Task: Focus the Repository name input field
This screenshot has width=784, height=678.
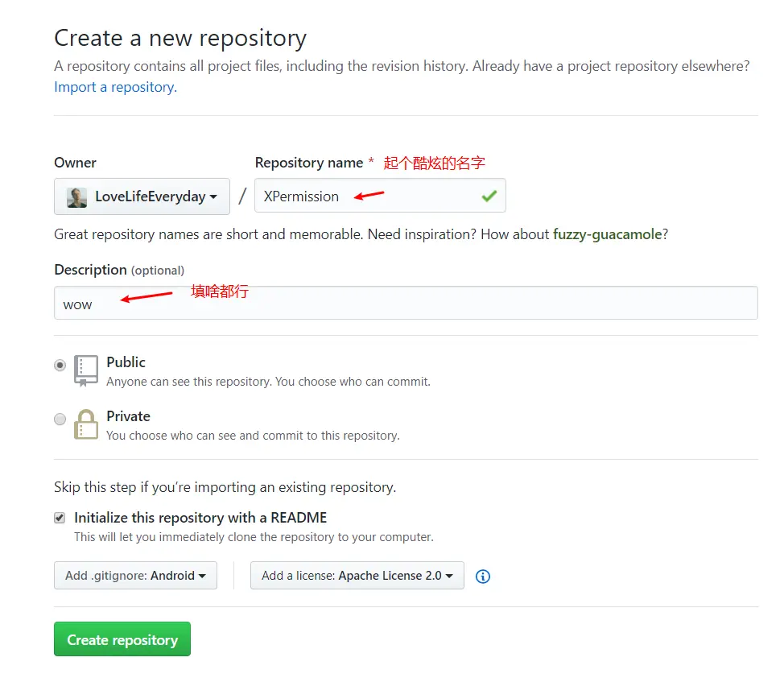Action: click(380, 195)
